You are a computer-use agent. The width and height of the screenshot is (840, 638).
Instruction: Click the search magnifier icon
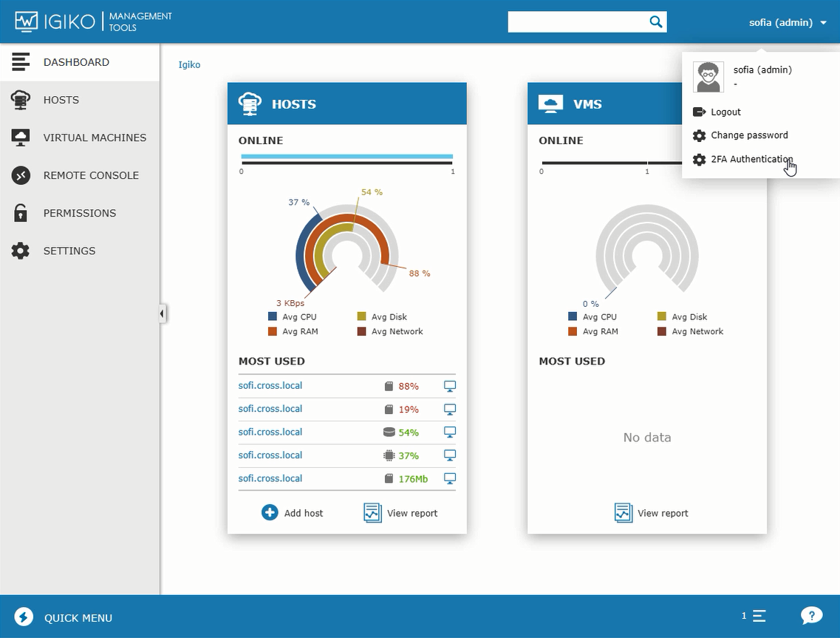coord(656,21)
